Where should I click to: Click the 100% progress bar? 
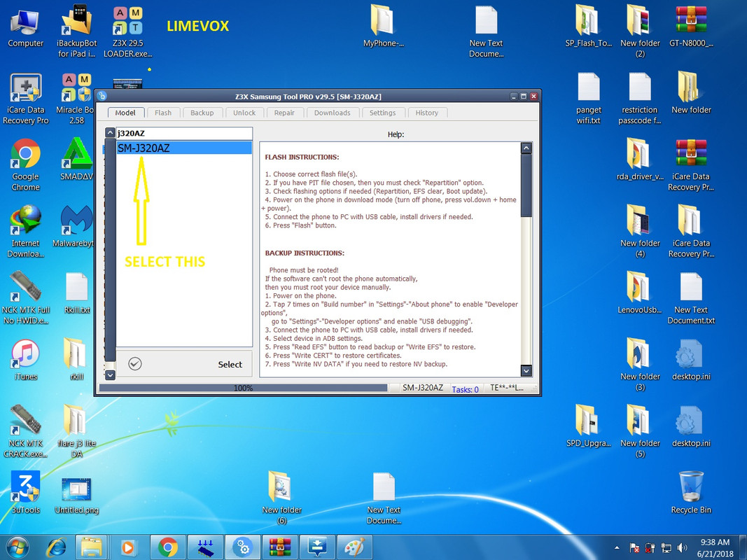tap(243, 388)
